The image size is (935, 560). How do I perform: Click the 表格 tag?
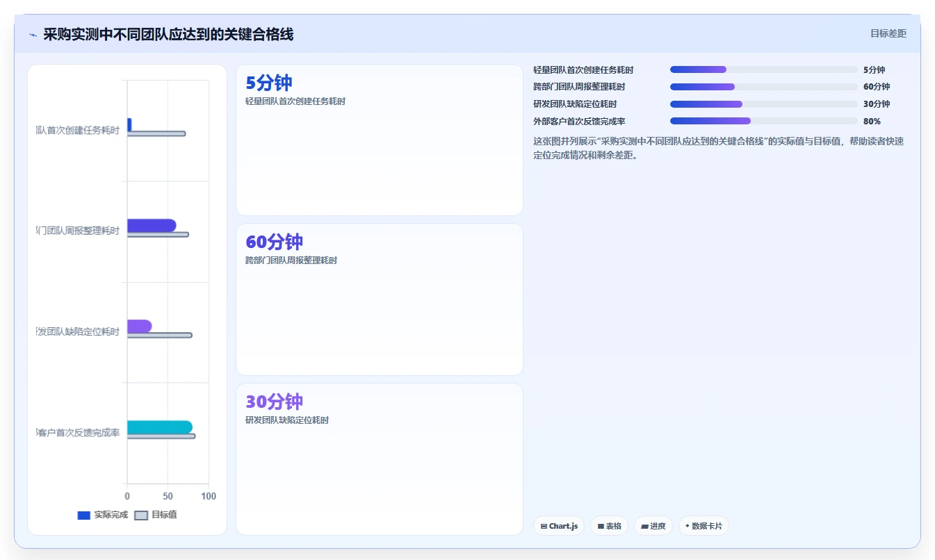[609, 526]
